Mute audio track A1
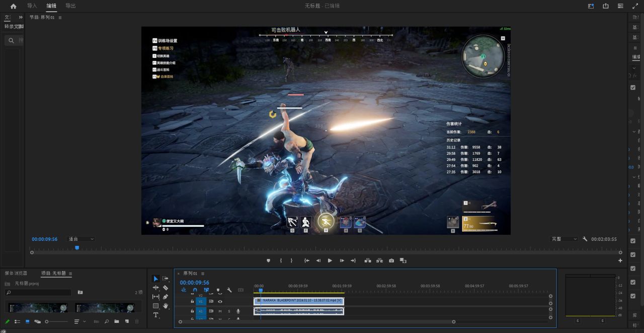The width and height of the screenshot is (644, 333). pos(220,311)
